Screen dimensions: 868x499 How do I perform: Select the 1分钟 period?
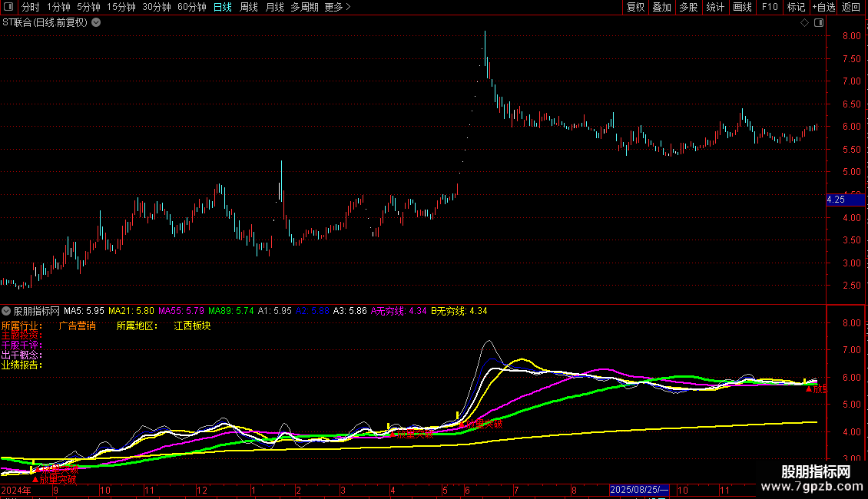(x=58, y=7)
